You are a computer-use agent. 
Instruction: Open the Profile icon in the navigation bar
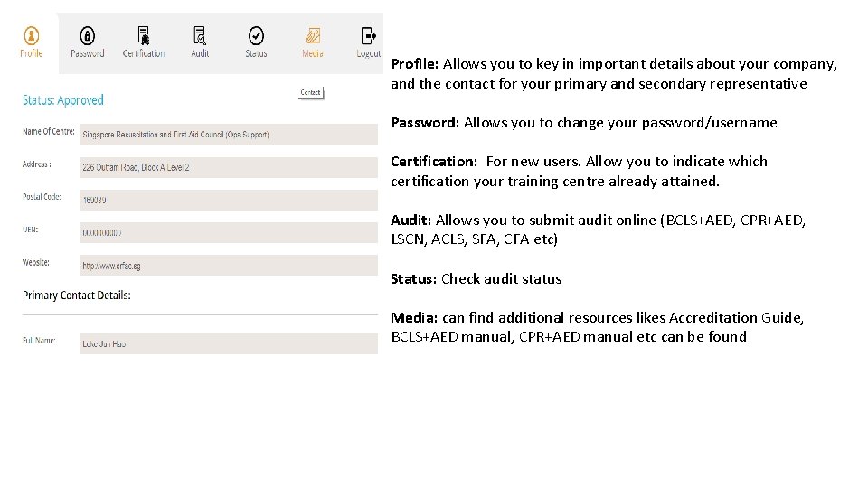[32, 36]
